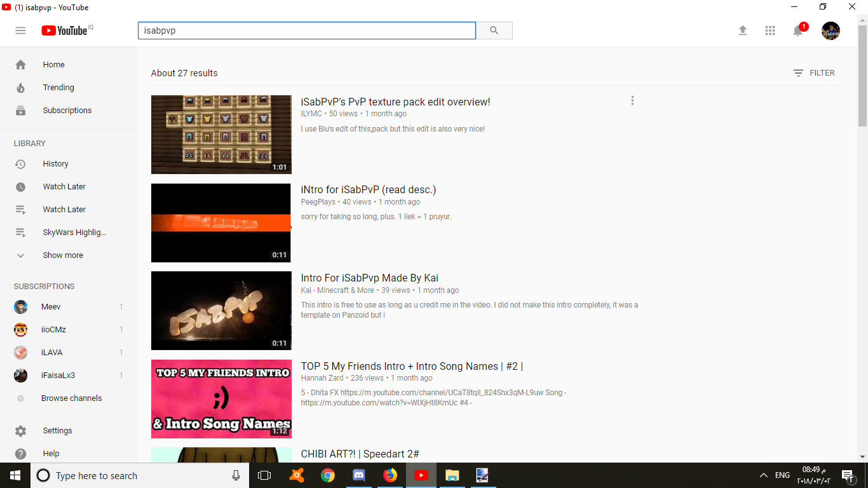This screenshot has height=488, width=868.
Task: Open Avast icon in taskbar
Action: [x=296, y=475]
